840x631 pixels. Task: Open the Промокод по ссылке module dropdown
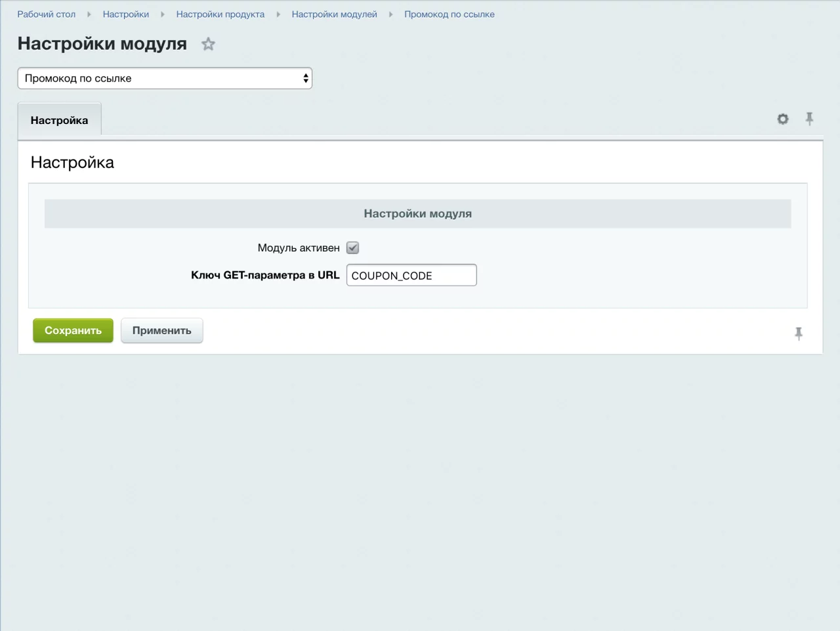pyautogui.click(x=165, y=78)
